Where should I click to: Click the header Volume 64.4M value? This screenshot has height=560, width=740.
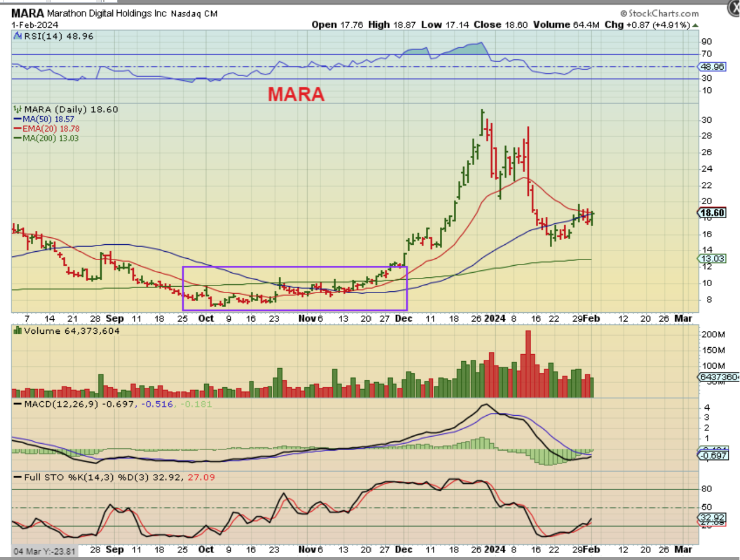(566, 24)
